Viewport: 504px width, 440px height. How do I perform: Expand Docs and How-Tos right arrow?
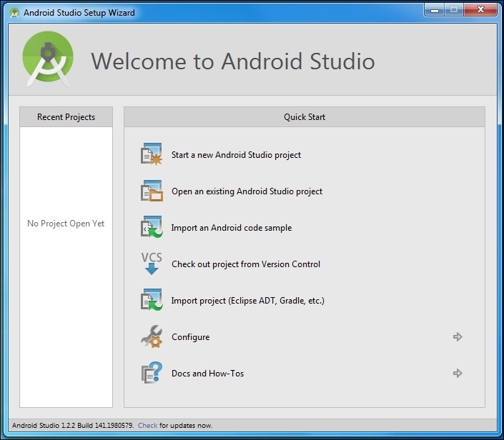458,373
